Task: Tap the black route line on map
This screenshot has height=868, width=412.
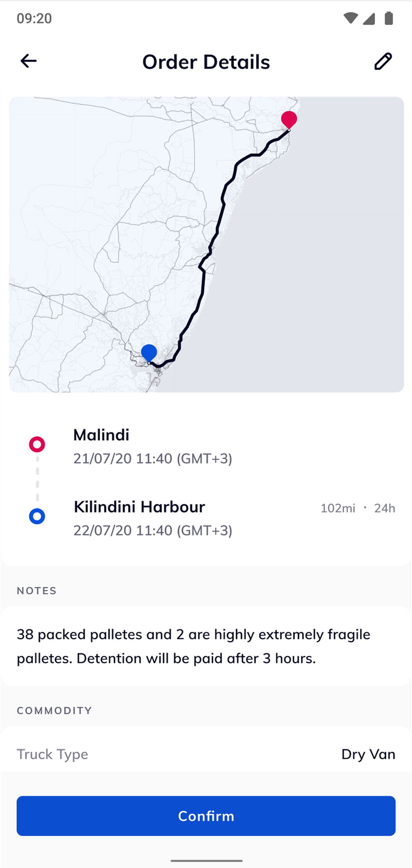Action: coord(218,225)
